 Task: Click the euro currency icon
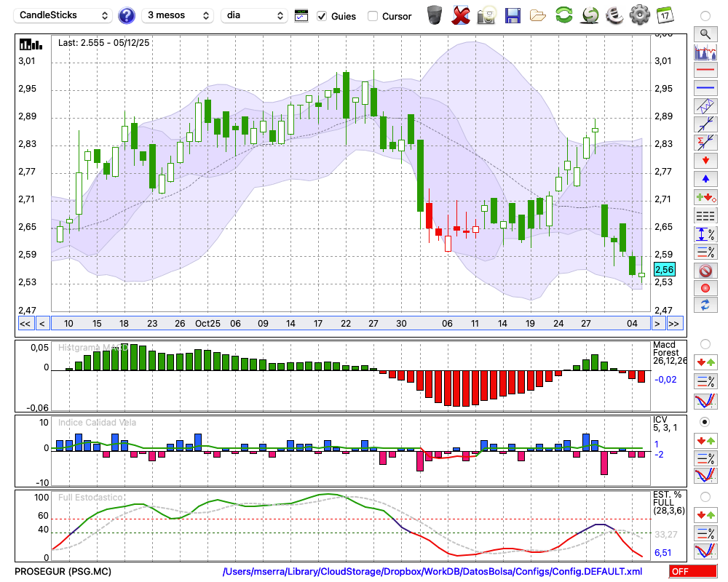click(x=614, y=15)
